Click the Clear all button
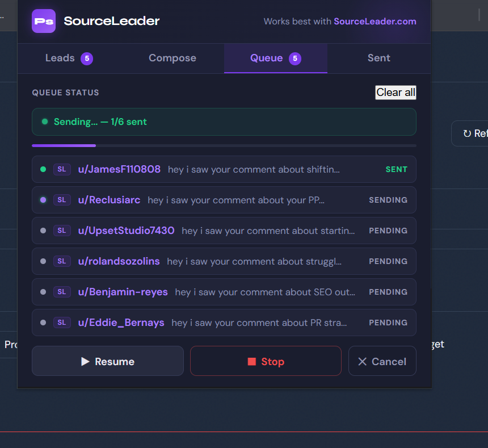Viewport: 488px width, 448px height. click(x=396, y=92)
